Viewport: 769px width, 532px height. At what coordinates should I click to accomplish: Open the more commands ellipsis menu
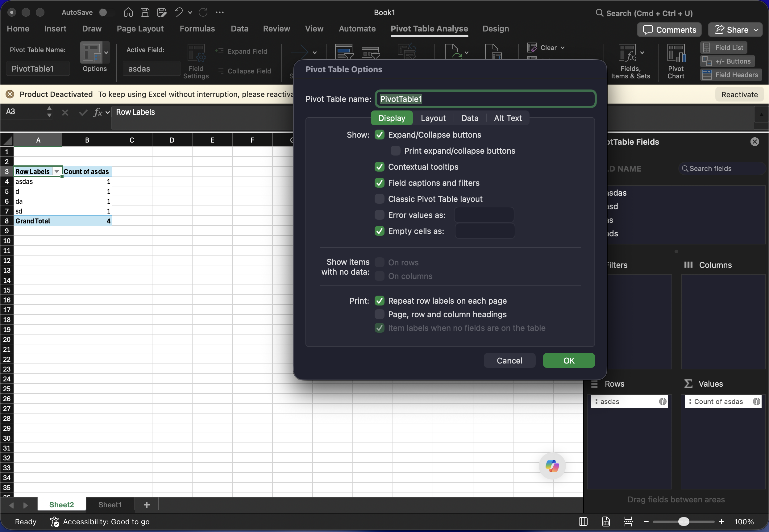coord(220,12)
